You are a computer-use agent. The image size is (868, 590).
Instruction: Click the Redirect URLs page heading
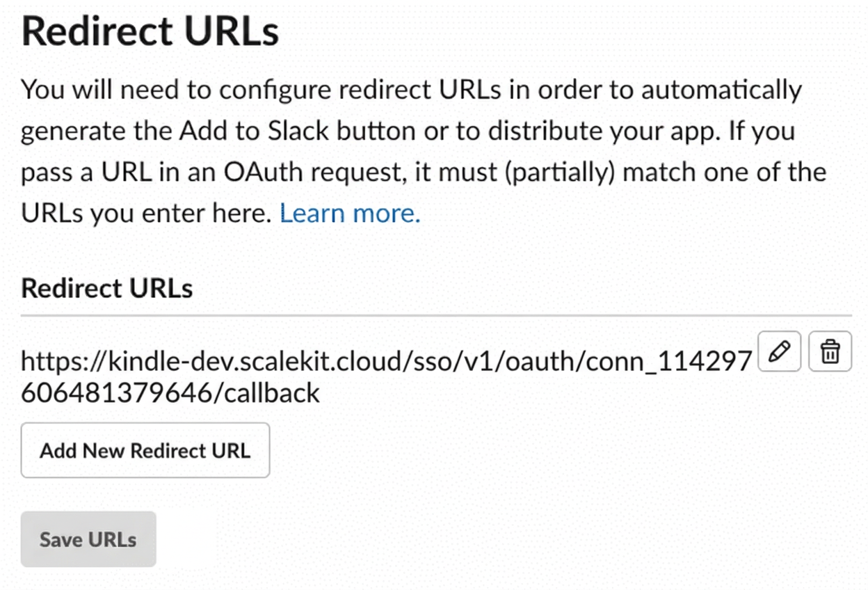click(150, 30)
